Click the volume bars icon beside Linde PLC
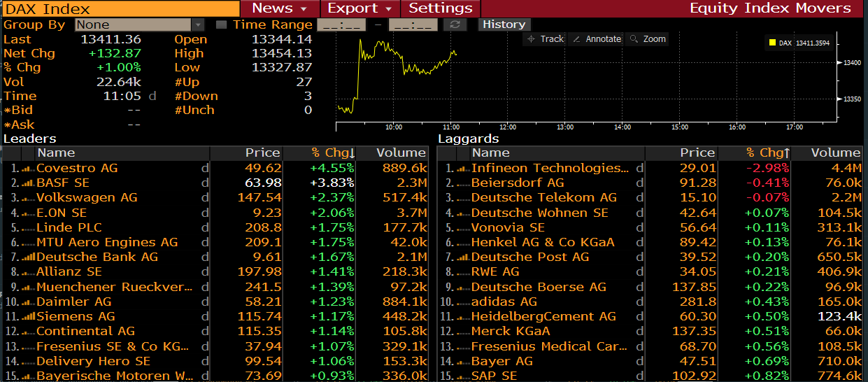Viewport: 868px width, 382px height. coord(28,228)
